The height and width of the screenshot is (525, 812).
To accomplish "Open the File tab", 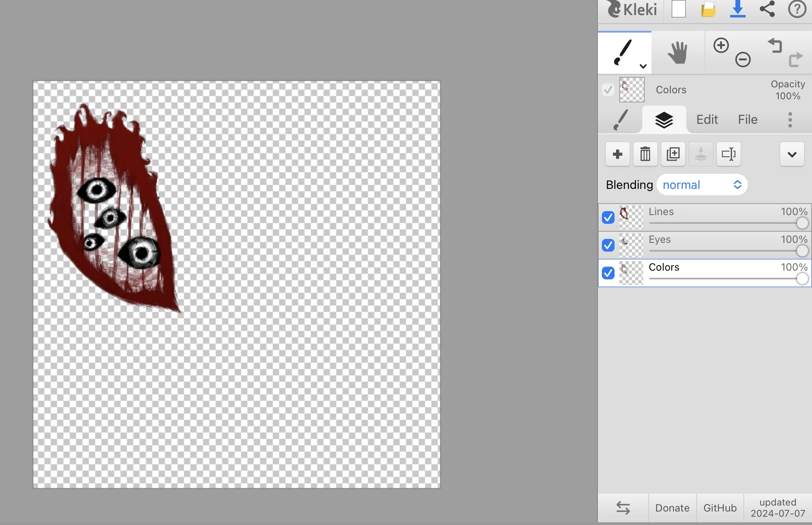I will tap(747, 119).
